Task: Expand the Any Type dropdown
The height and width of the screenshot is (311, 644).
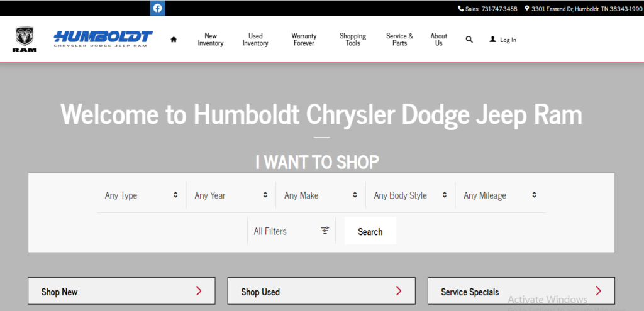Action: pyautogui.click(x=142, y=195)
